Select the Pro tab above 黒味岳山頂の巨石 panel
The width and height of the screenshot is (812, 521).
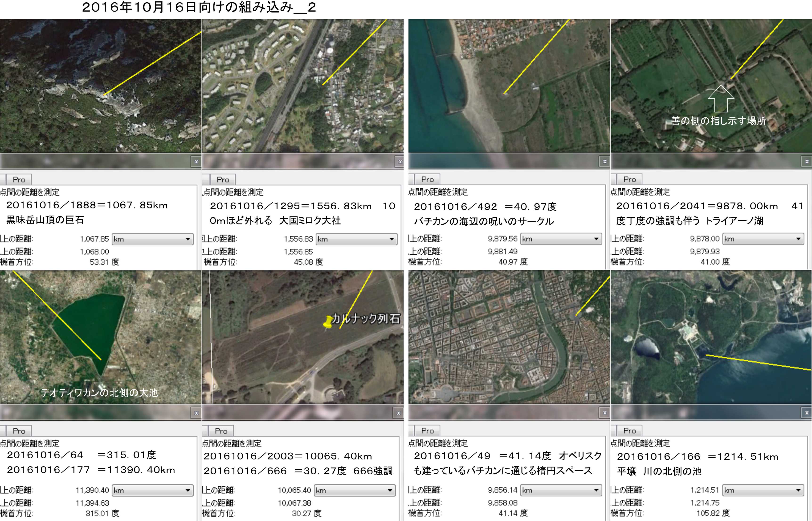point(19,180)
